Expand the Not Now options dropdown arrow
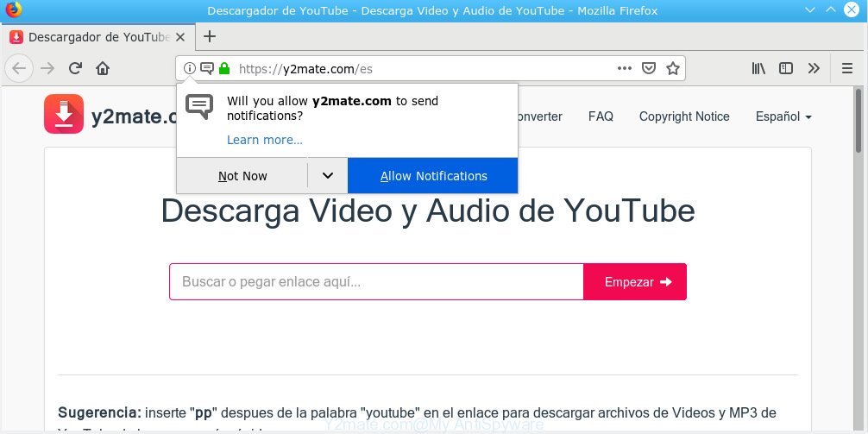 point(328,175)
